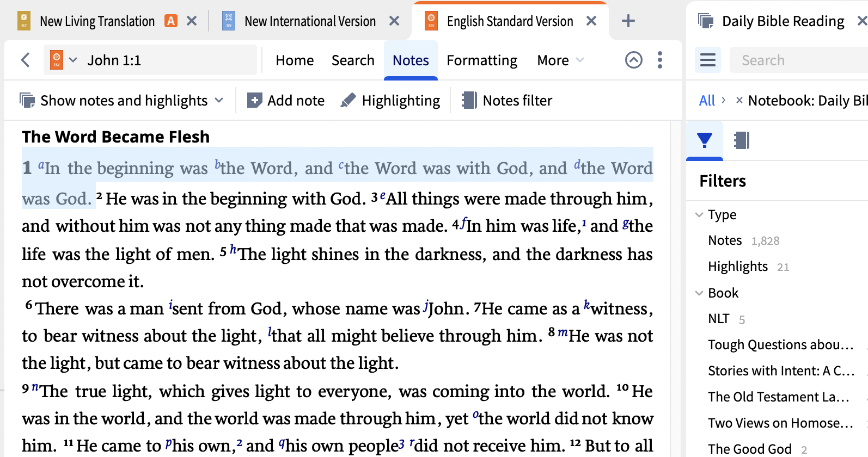Click footnote 1 after 'life,'
Viewport: 868px width, 457px height.
pos(584,223)
